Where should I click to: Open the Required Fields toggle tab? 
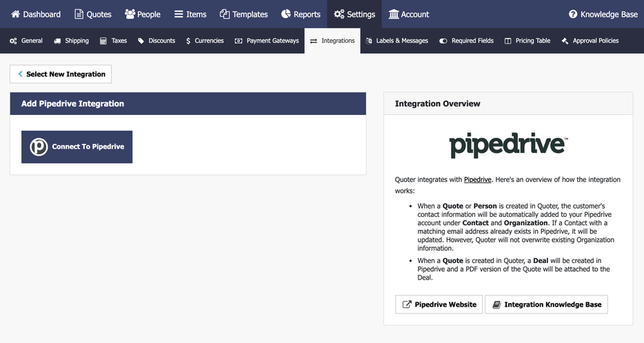(x=466, y=41)
